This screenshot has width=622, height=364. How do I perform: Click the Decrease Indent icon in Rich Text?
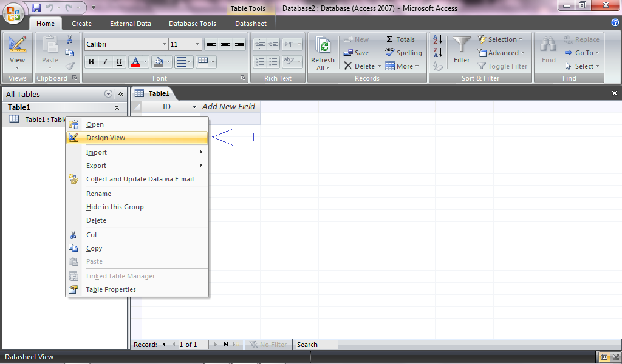tap(260, 44)
